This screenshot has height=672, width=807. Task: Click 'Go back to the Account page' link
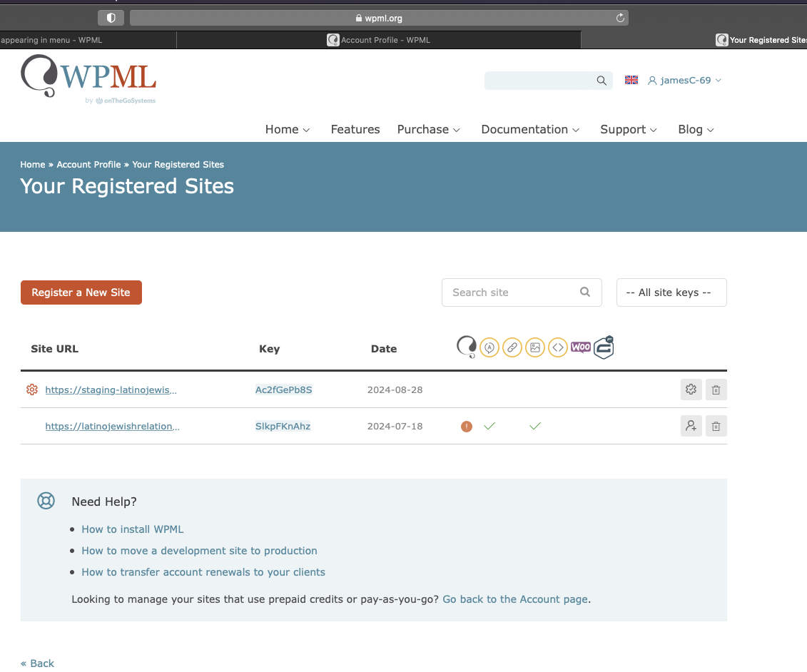[x=515, y=599]
